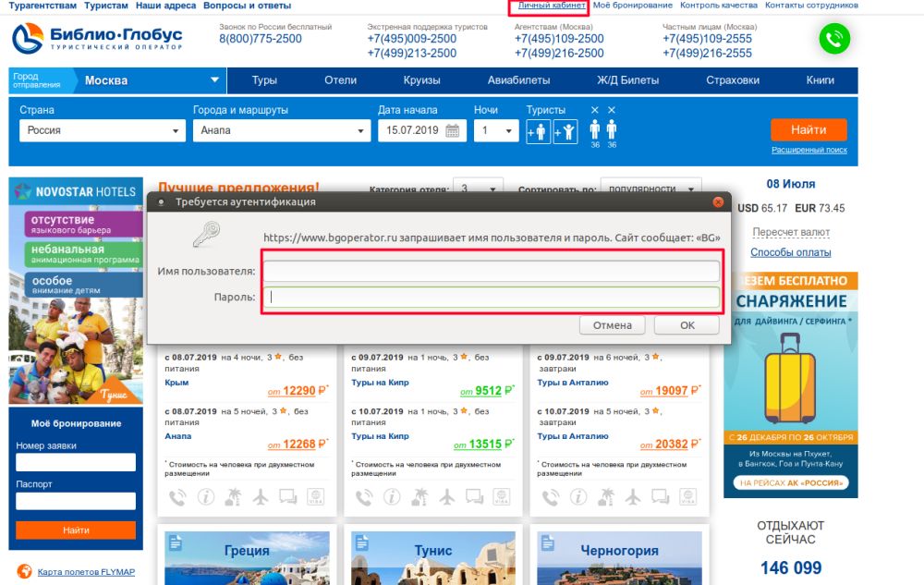Click the green phone call icon
Image resolution: width=924 pixels, height=585 pixels.
click(x=834, y=39)
